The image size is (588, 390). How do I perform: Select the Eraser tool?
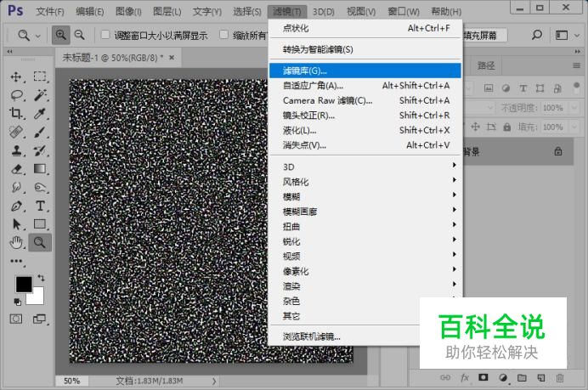pos(16,169)
